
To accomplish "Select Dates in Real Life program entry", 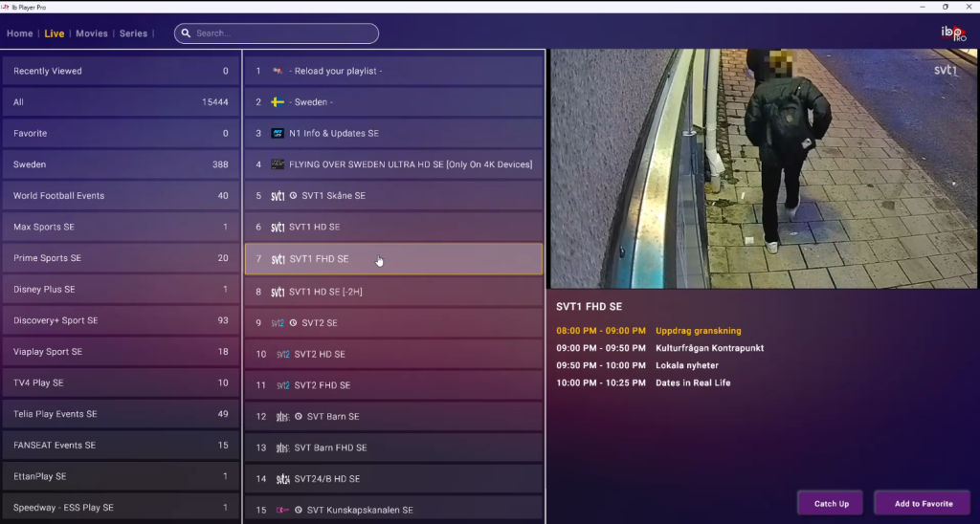I will (643, 382).
